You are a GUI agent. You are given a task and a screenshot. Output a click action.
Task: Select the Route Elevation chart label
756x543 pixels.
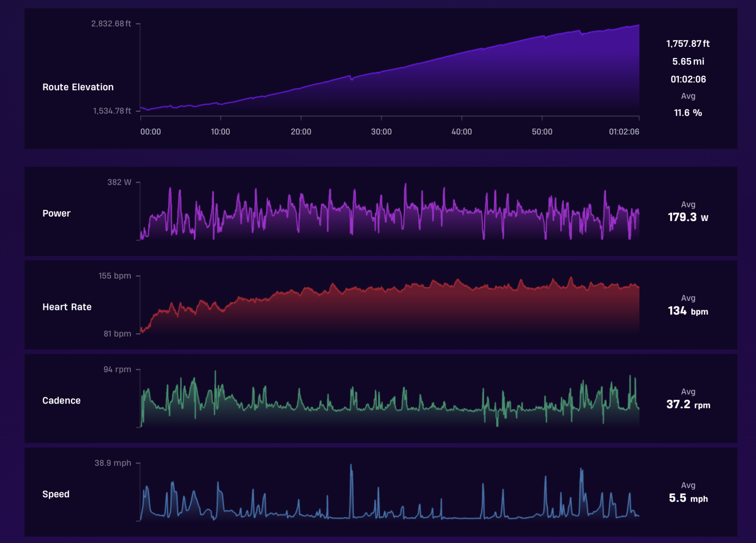coord(78,87)
